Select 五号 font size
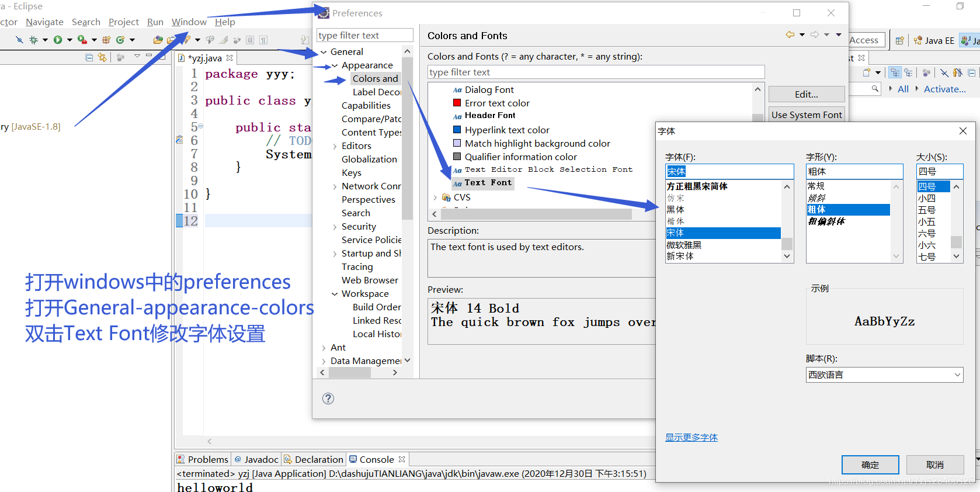Screen dimensions: 980x492 (927, 210)
